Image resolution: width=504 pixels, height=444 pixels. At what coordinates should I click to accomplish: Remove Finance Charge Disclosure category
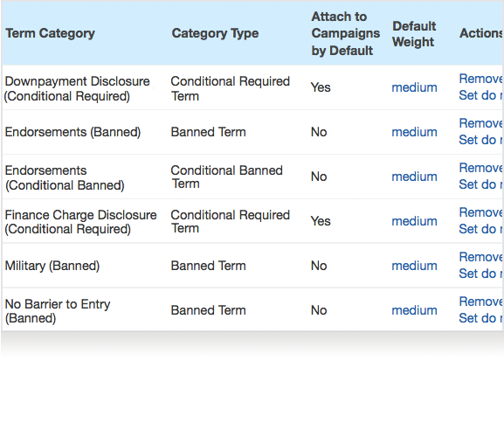(x=481, y=212)
